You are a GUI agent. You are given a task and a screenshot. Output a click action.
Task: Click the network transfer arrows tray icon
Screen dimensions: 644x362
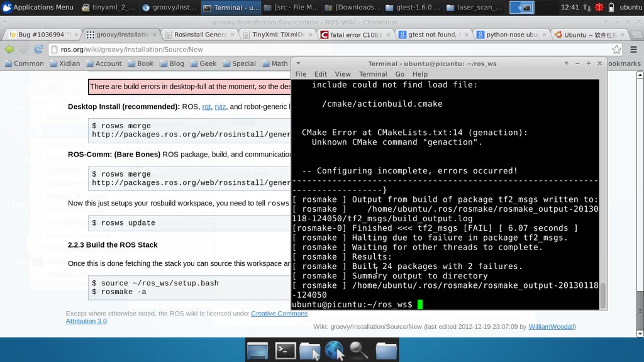pos(587,8)
